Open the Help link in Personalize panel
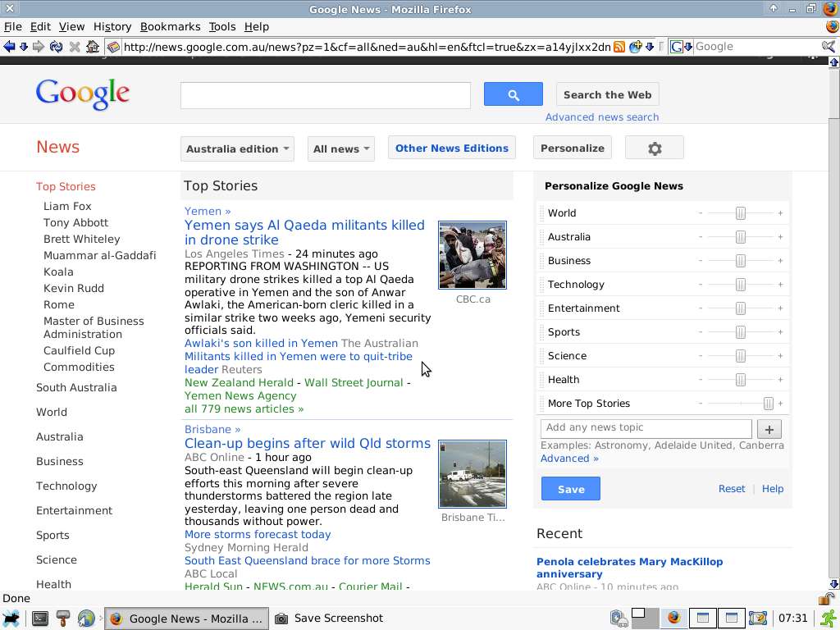Viewport: 840px width, 630px height. 773,489
